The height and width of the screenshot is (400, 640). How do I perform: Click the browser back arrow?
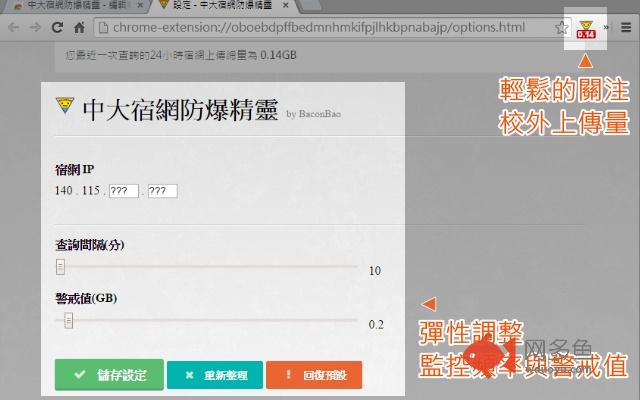pyautogui.click(x=13, y=27)
